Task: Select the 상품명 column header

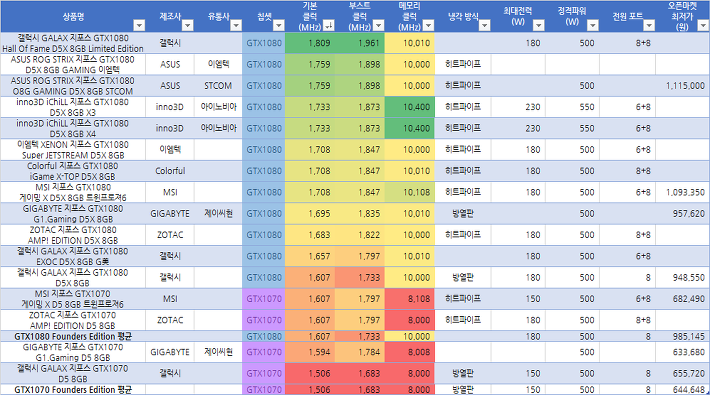Action: (73, 16)
